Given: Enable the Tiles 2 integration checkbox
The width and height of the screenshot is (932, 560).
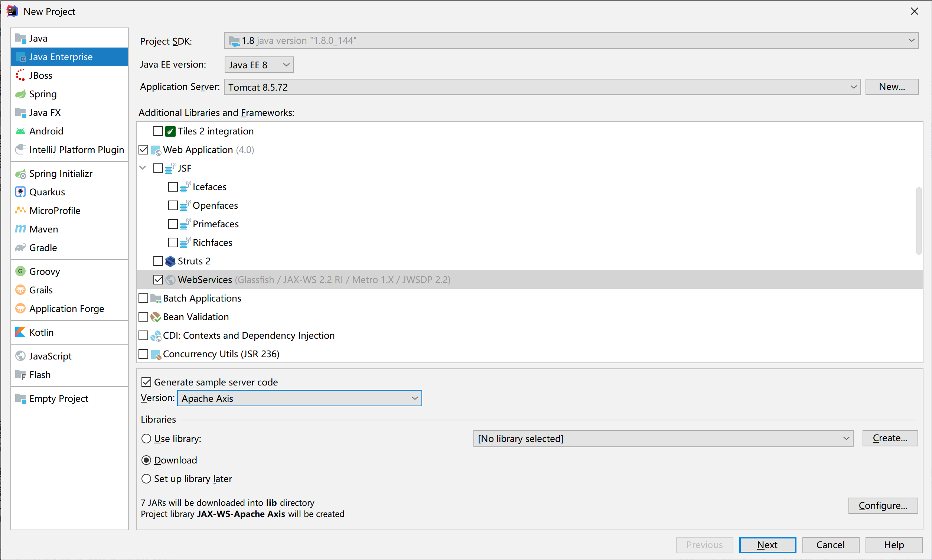Looking at the screenshot, I should point(158,131).
